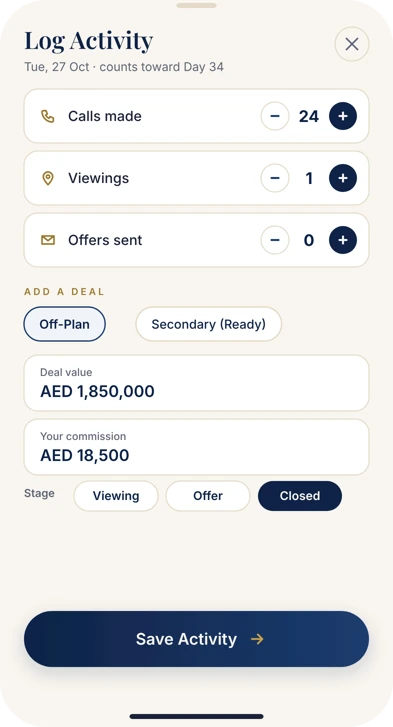Decrement Offers sent counter
Viewport: 393px width, 727px height.
275,240
